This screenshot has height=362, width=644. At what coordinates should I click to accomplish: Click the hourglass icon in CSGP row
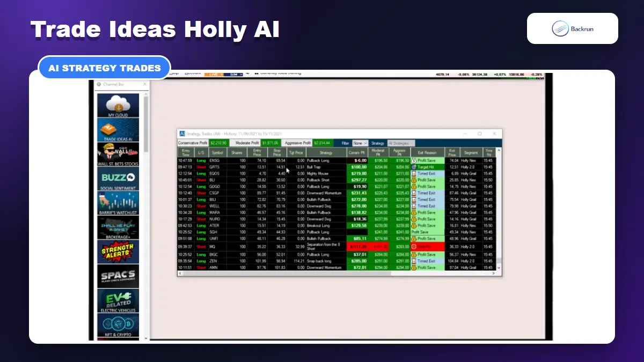pyautogui.click(x=414, y=193)
